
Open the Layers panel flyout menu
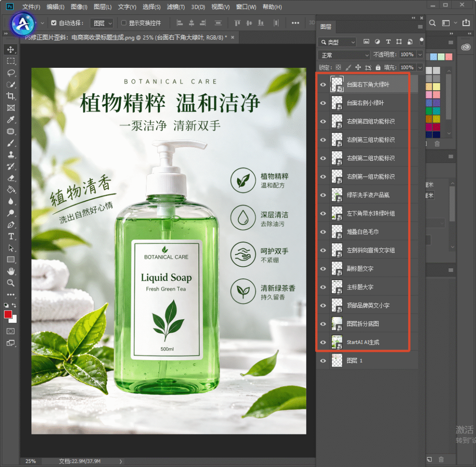pos(420,26)
